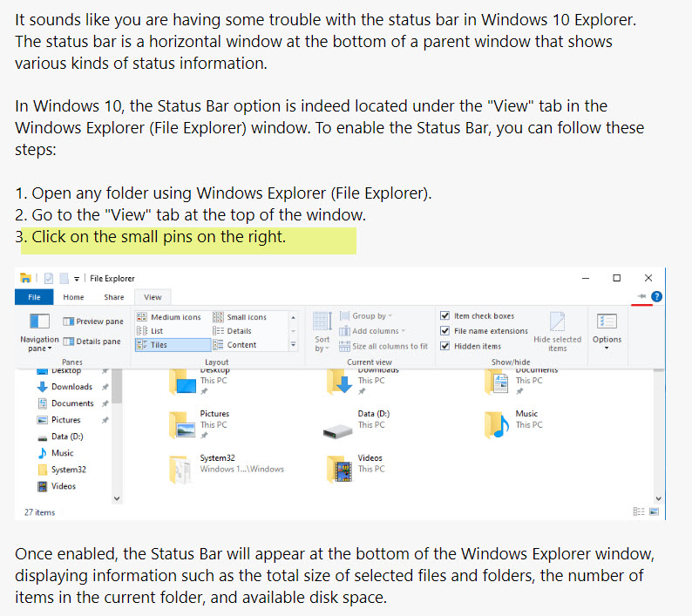Switch to details view icon in status bar

pos(639,511)
